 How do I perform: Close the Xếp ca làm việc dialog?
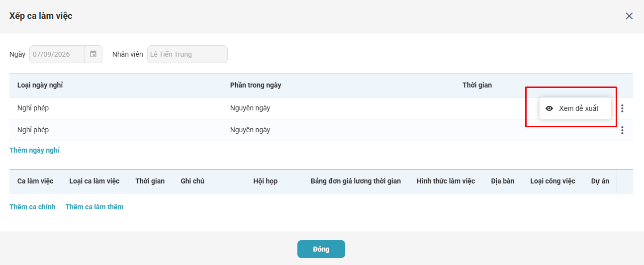(x=629, y=16)
